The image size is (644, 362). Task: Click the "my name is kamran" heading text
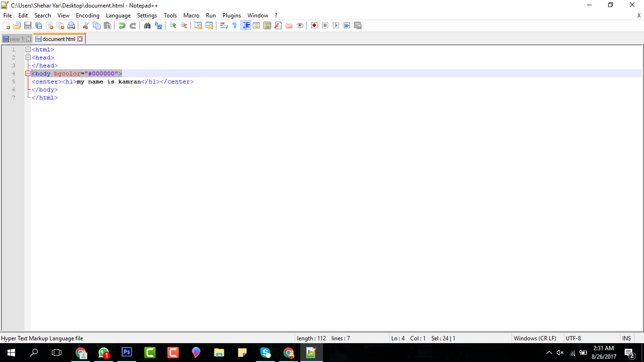coord(109,82)
